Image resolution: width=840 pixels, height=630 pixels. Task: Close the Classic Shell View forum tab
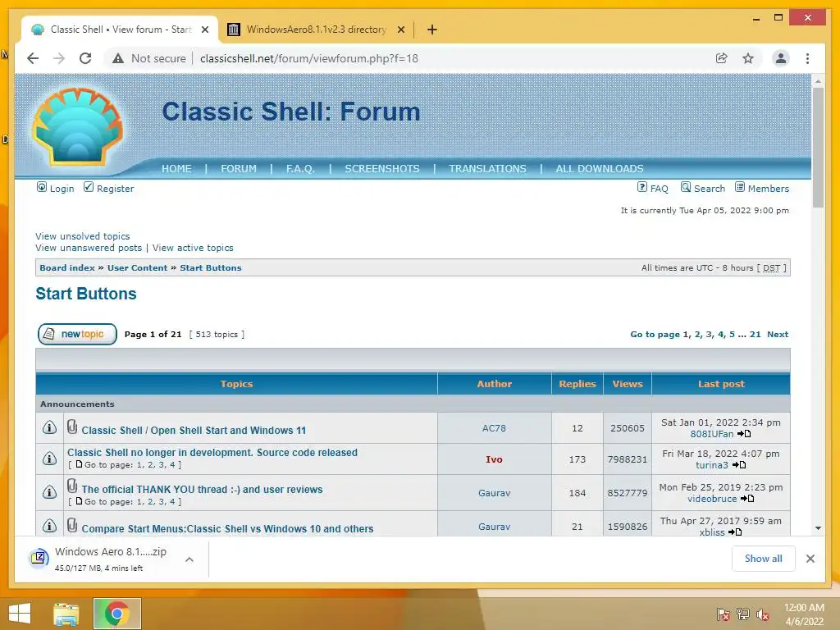(x=204, y=30)
